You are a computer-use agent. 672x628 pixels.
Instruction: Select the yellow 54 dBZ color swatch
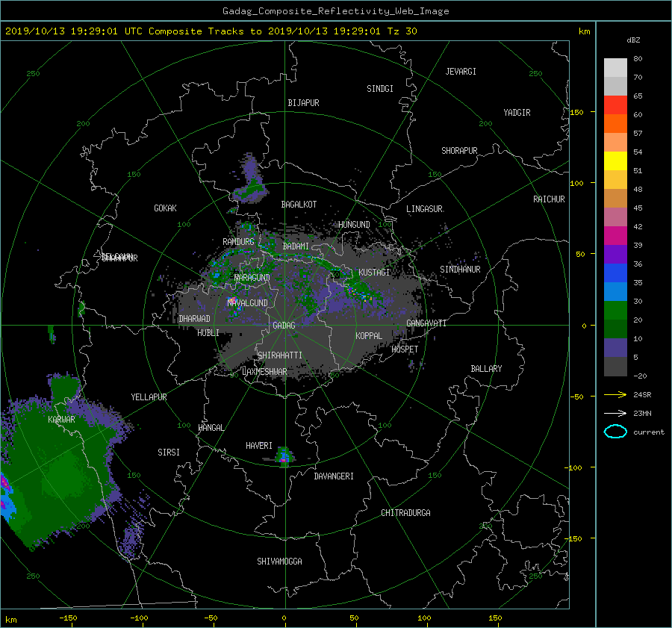(x=615, y=161)
